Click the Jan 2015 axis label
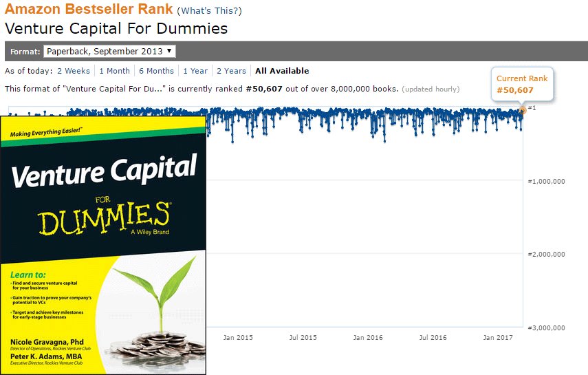Viewport: 588px width, 375px height. click(x=238, y=337)
